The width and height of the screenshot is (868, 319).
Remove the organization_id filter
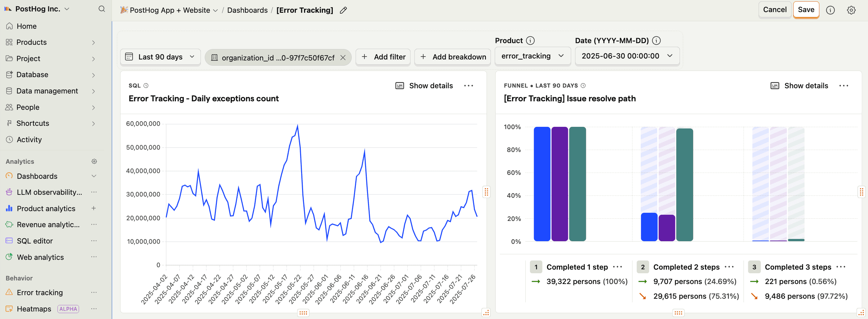(343, 58)
